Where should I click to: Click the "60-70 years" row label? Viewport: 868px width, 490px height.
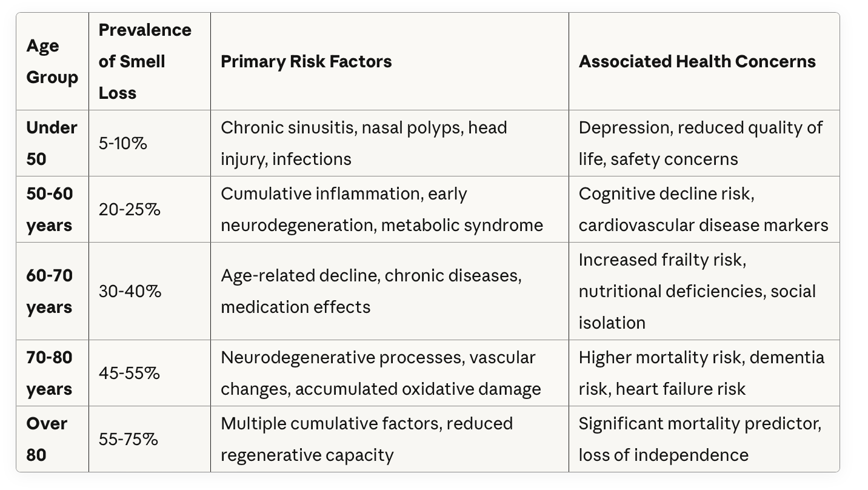click(50, 291)
